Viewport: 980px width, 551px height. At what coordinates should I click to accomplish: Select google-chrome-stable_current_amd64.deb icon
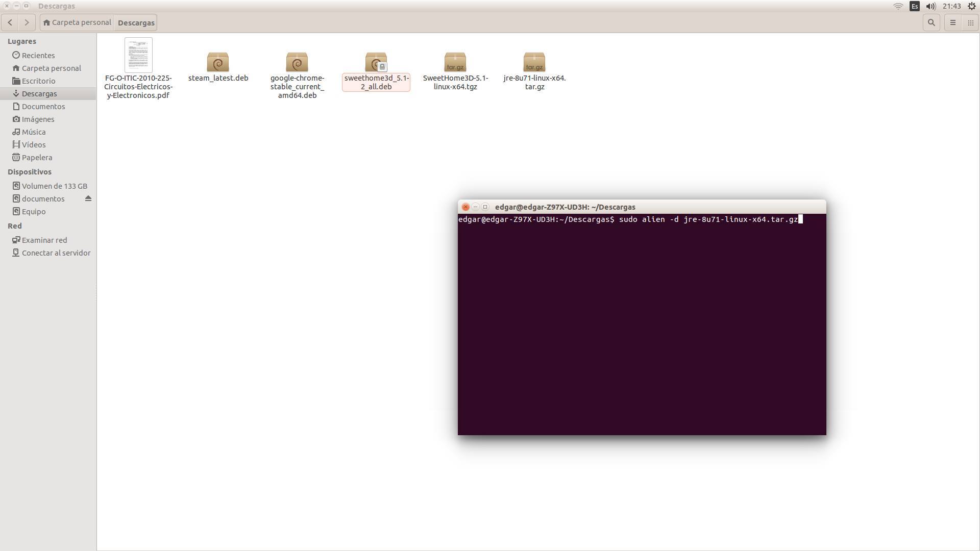(297, 62)
